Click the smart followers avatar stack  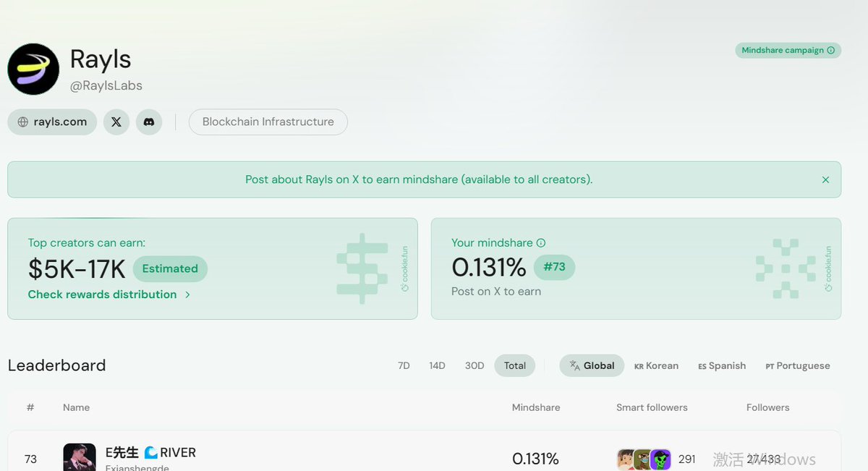coord(644,459)
